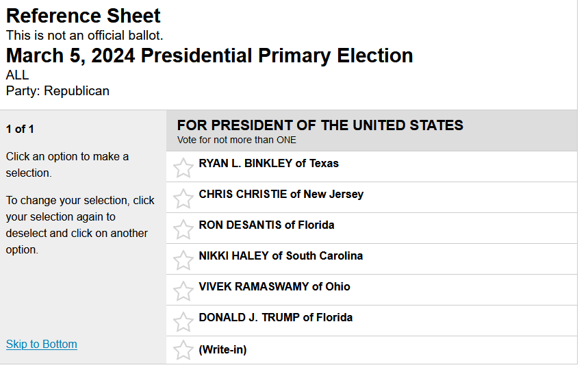Screen dimensions: 588x374
Task: Click the "Reference Sheet" page title
Action: point(84,16)
